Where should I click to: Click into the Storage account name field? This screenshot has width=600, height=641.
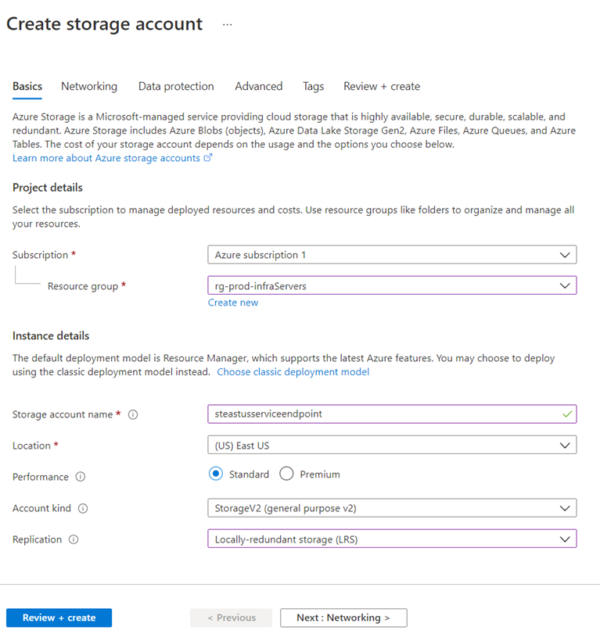point(380,414)
